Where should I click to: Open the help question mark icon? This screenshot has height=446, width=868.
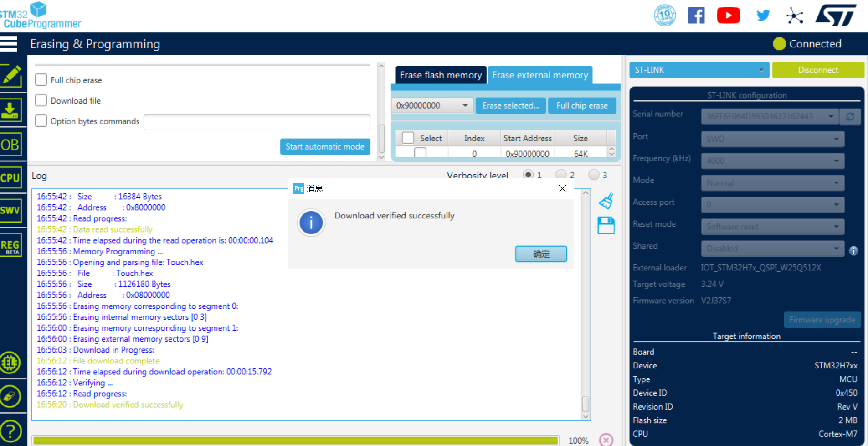pyautogui.click(x=10, y=430)
